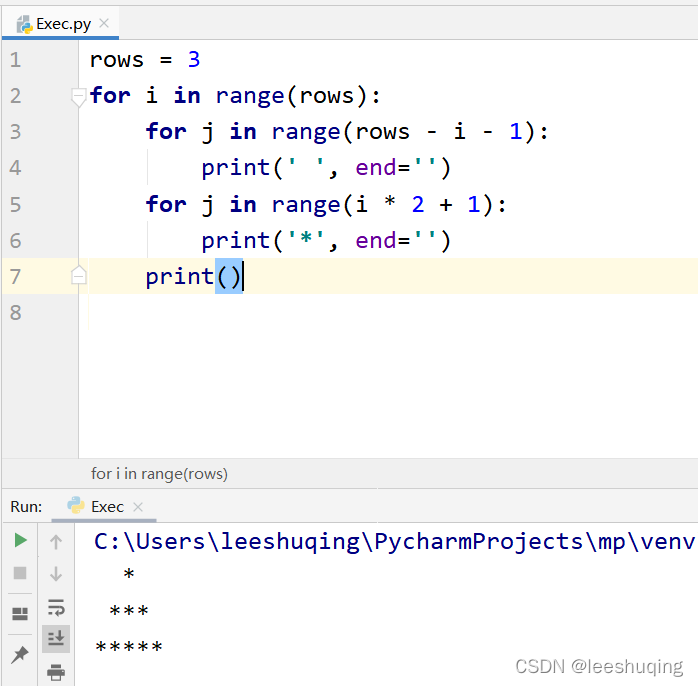Image resolution: width=698 pixels, height=686 pixels.
Task: Click the three-asterisk output row
Action: (x=129, y=610)
